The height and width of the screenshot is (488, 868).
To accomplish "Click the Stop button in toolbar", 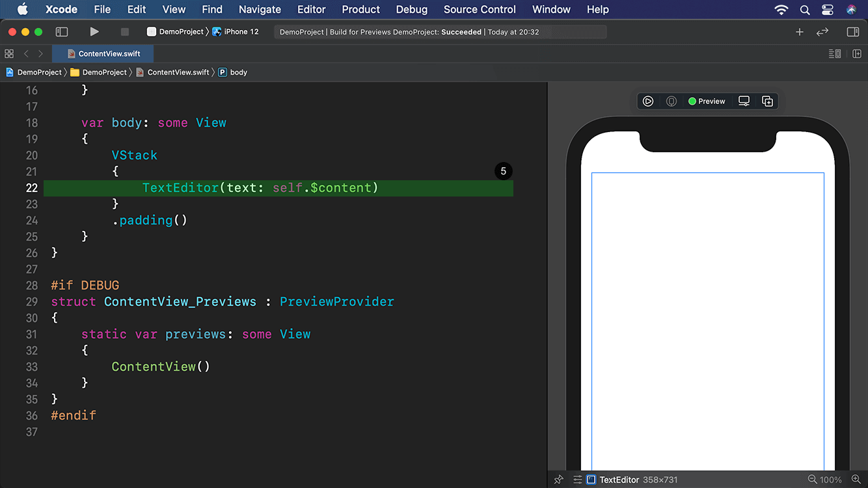I will pyautogui.click(x=124, y=31).
